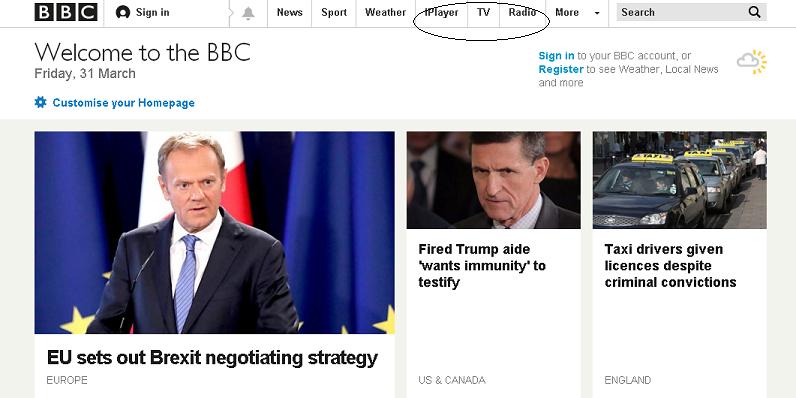Open the Sport section
The image size is (796, 398).
click(334, 12)
